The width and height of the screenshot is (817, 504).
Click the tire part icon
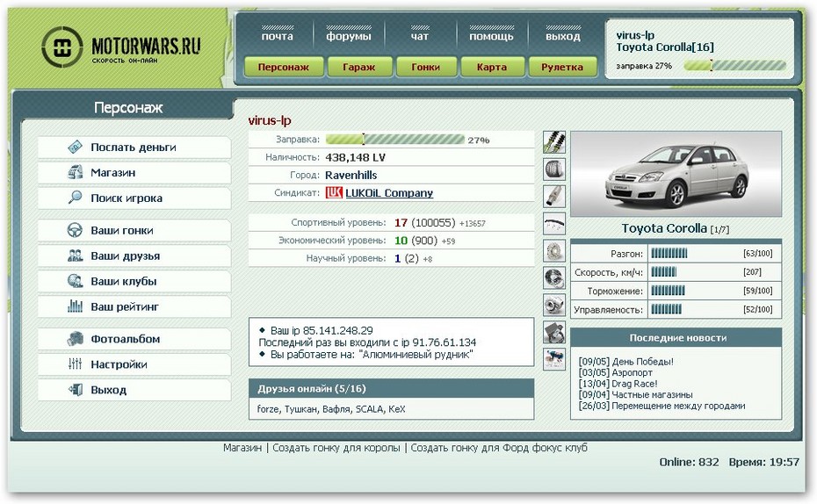tap(553, 169)
